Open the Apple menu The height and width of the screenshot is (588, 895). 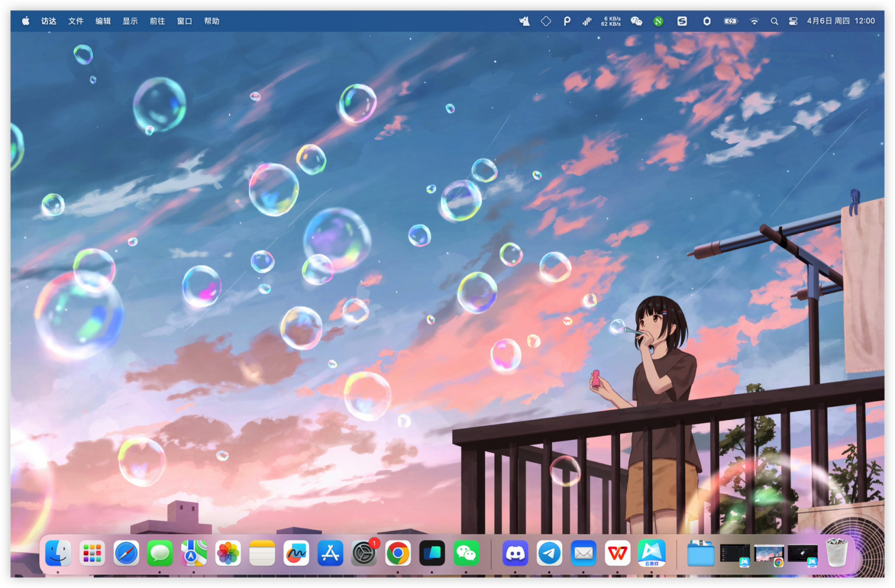coord(26,21)
